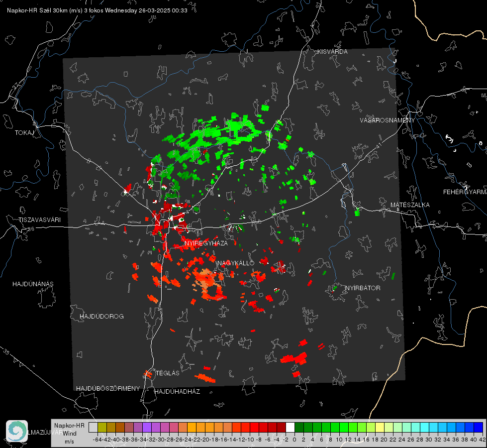Select the TÉGLÁS town label
487x448 pixels.
[168, 373]
